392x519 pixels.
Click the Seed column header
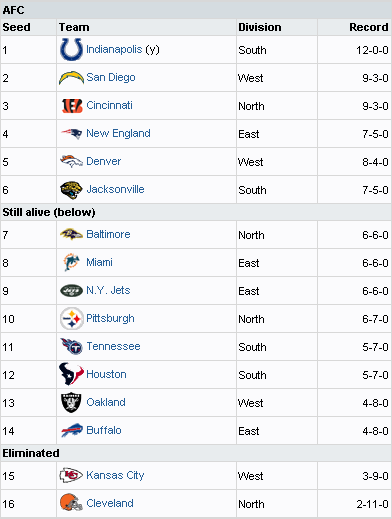tap(16, 27)
